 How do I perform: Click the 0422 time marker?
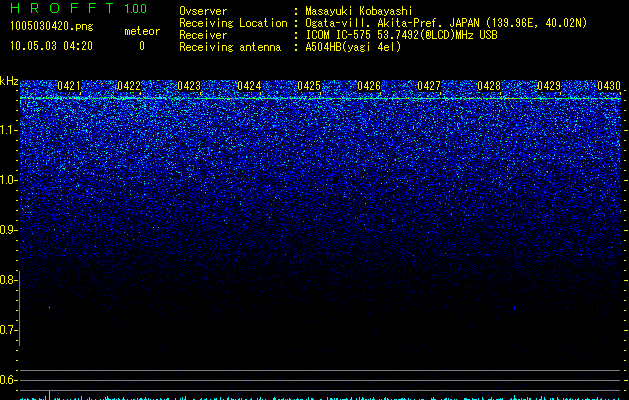coord(129,86)
